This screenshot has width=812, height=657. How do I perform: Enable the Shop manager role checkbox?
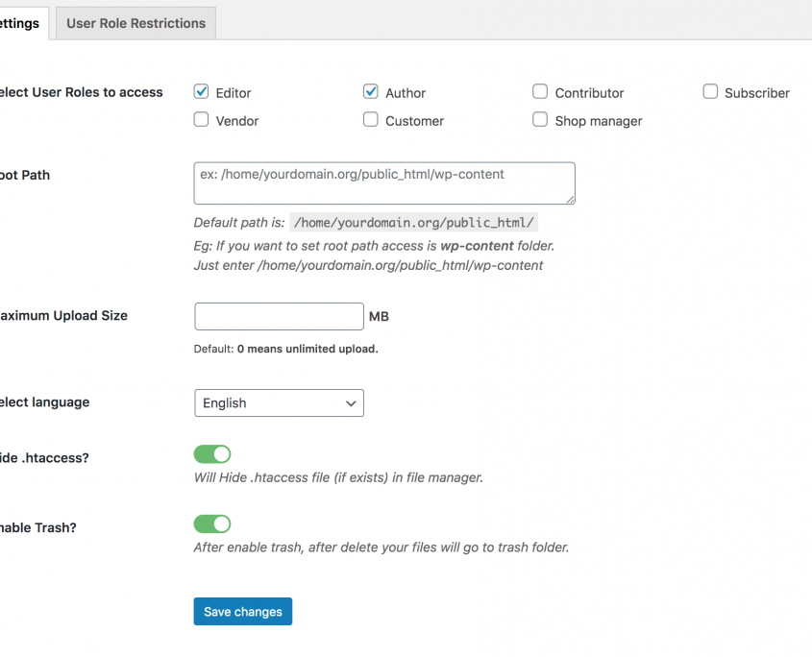coord(540,120)
